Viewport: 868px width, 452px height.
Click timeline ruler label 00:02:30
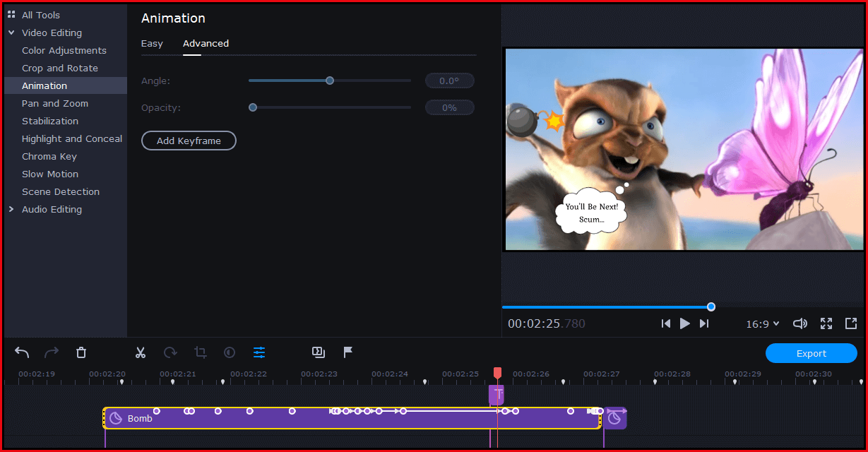[x=814, y=374]
